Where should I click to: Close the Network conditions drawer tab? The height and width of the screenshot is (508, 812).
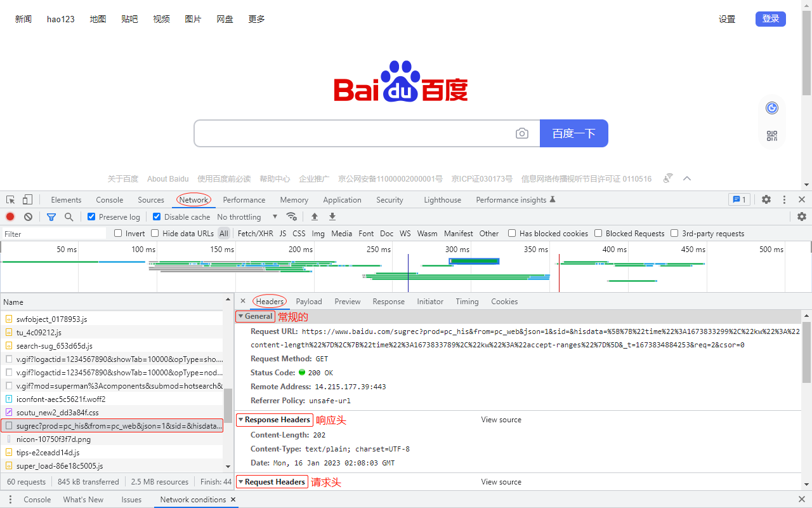tap(233, 500)
